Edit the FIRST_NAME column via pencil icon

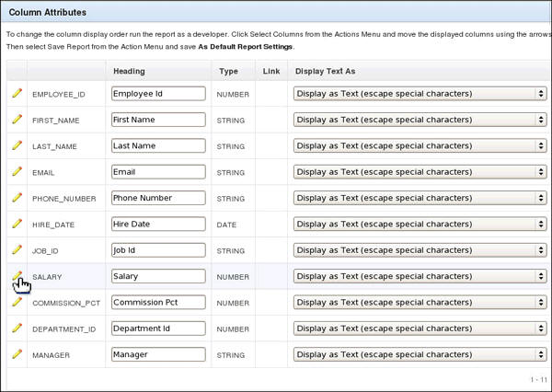[x=16, y=120]
